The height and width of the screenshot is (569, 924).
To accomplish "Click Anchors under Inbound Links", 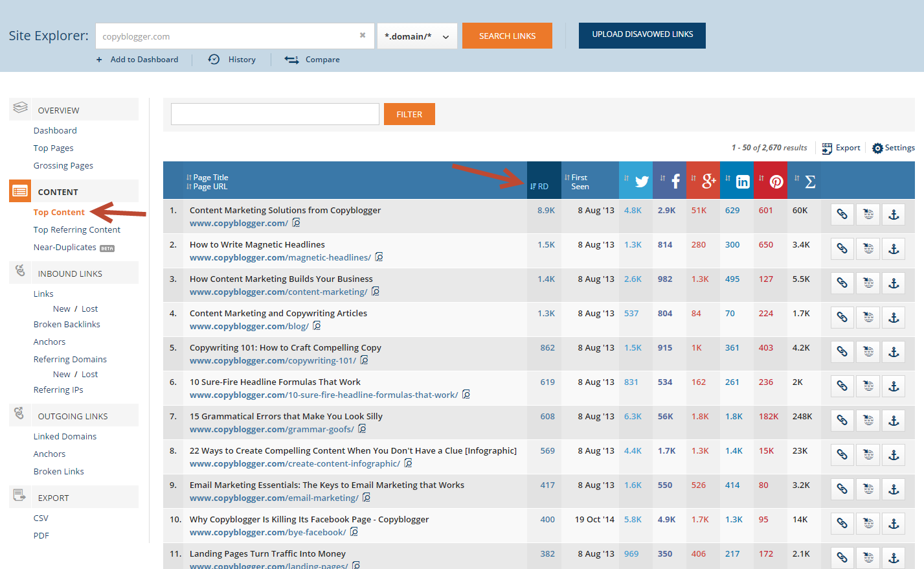I will (50, 342).
